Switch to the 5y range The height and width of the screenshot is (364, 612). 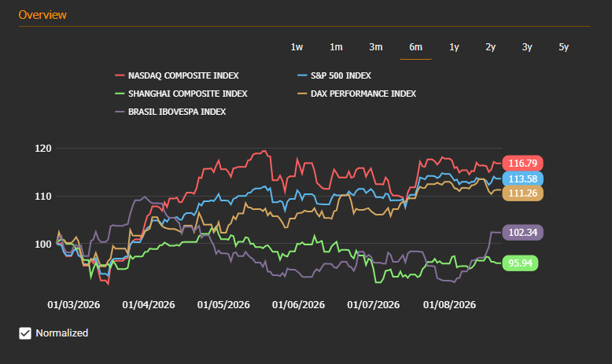563,47
